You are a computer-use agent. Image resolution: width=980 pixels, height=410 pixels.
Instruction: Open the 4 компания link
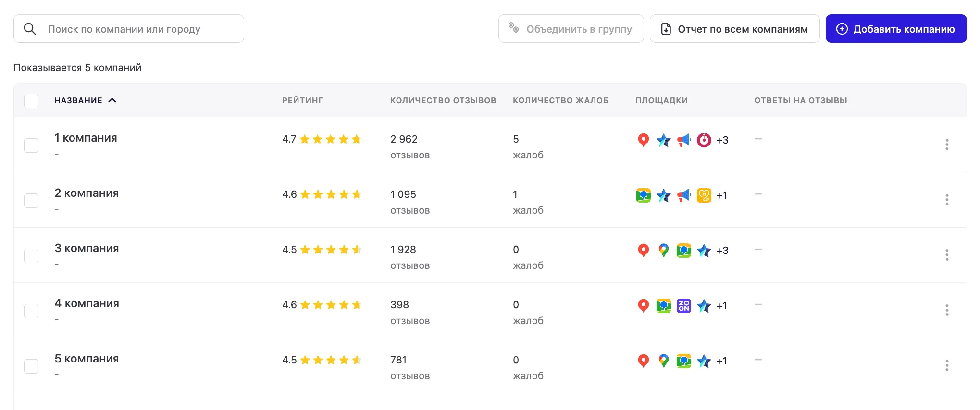coord(87,303)
